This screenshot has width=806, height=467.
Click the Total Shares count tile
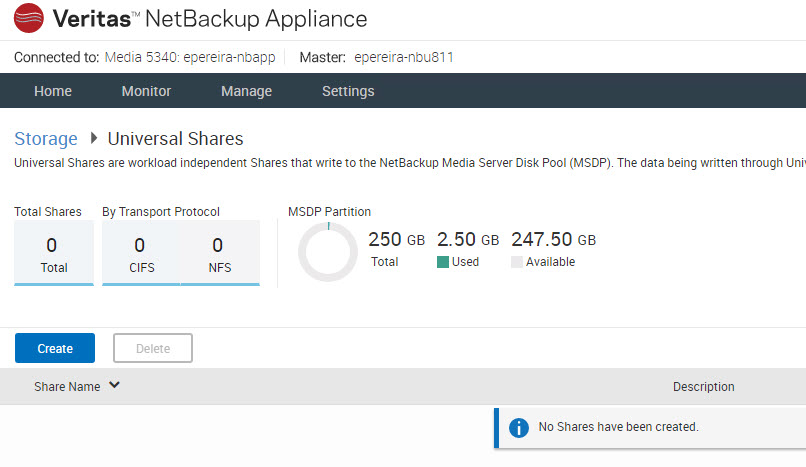pos(54,253)
